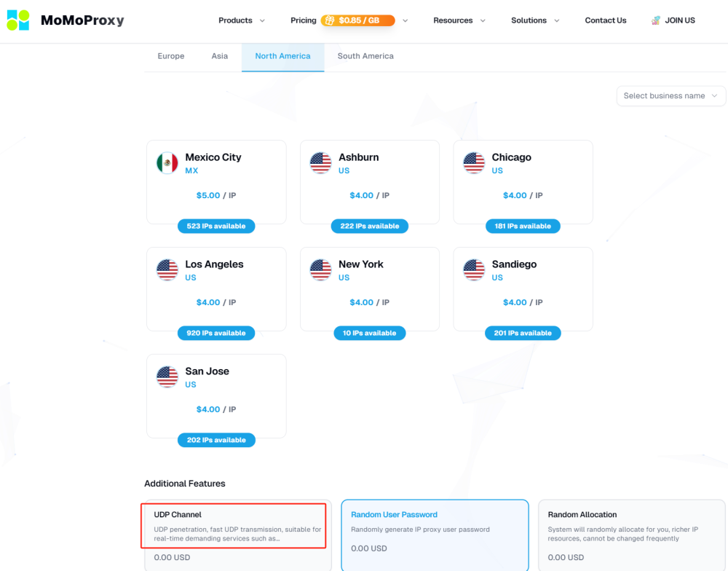This screenshot has height=571, width=728.
Task: Open the Asia tab
Action: [219, 56]
